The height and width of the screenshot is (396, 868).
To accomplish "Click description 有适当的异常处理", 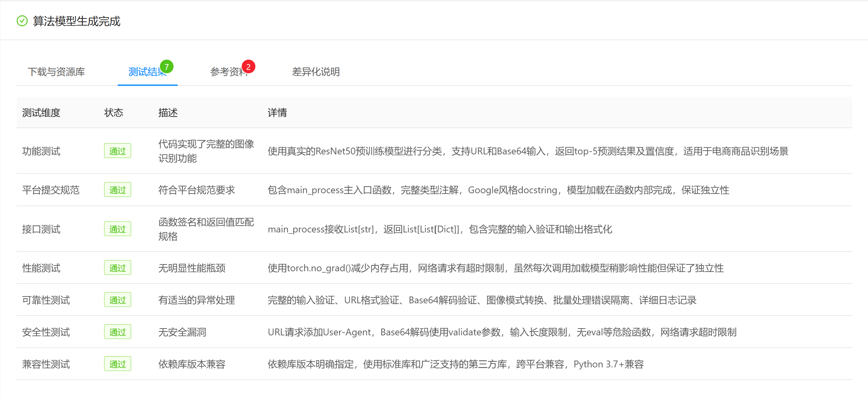I will 197,300.
